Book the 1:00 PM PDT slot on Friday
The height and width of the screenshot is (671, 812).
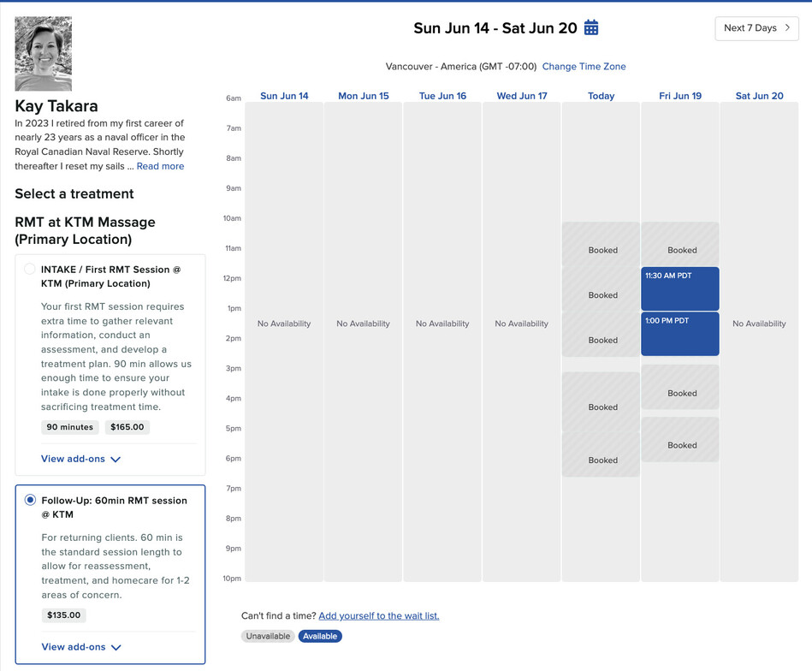[x=680, y=334]
